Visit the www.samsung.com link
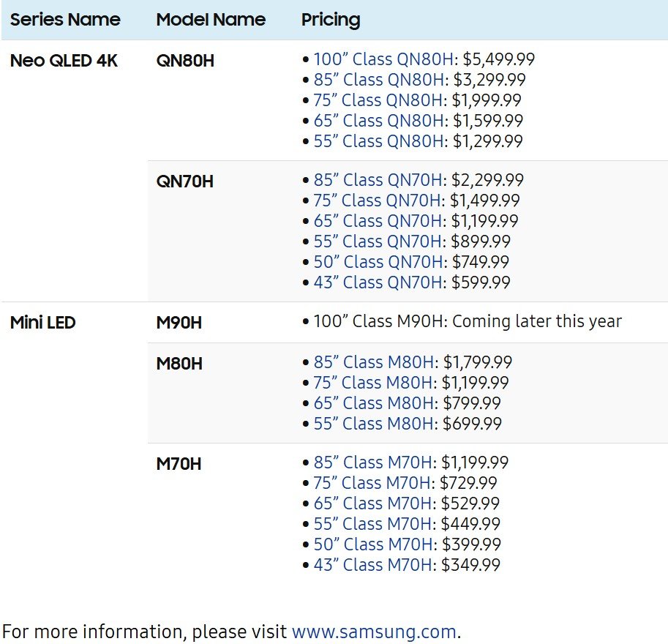This screenshot has width=668, height=644. (x=373, y=631)
